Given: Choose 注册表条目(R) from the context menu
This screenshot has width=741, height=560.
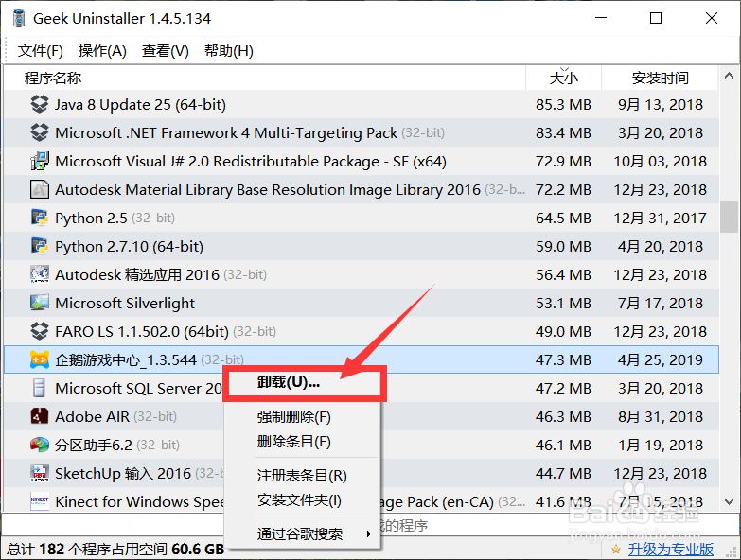Looking at the screenshot, I should pyautogui.click(x=303, y=476).
